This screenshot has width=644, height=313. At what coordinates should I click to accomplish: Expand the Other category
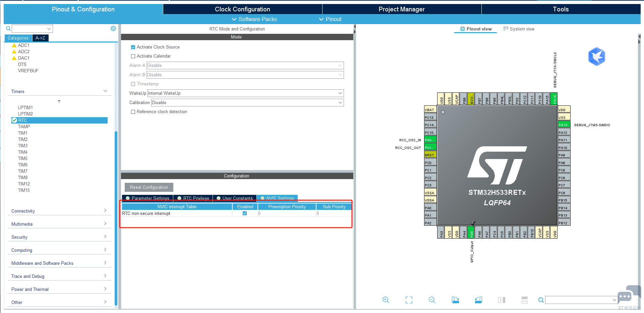(105, 302)
